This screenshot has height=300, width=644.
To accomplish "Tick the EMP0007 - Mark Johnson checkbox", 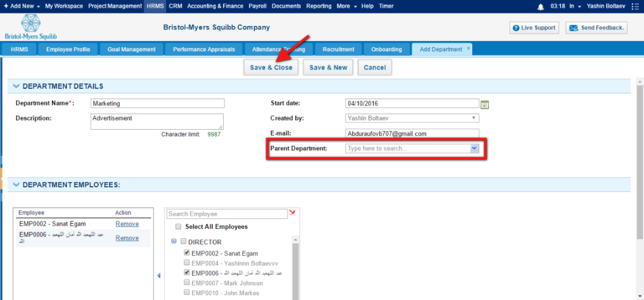I will [x=187, y=283].
